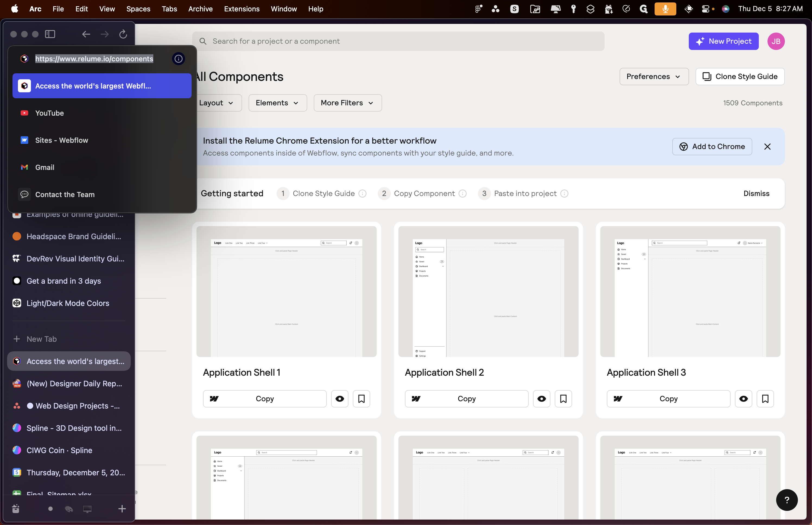
Task: Click the Webflow icon on Application Shell 1 Copy
Action: [x=214, y=399]
